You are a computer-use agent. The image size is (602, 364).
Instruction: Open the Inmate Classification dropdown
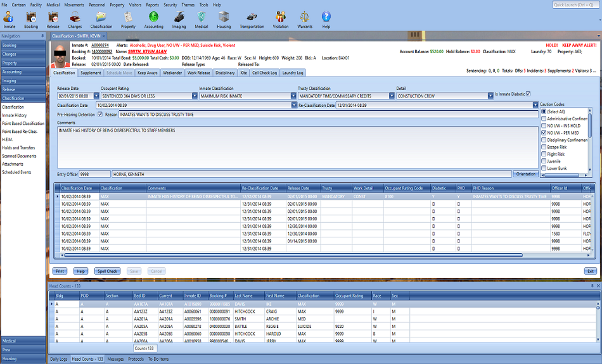click(x=293, y=96)
